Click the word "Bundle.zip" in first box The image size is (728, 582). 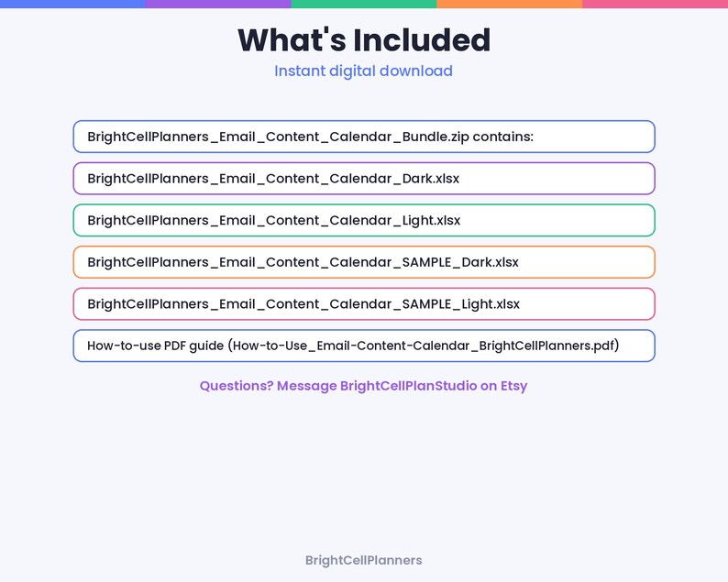[436, 137]
